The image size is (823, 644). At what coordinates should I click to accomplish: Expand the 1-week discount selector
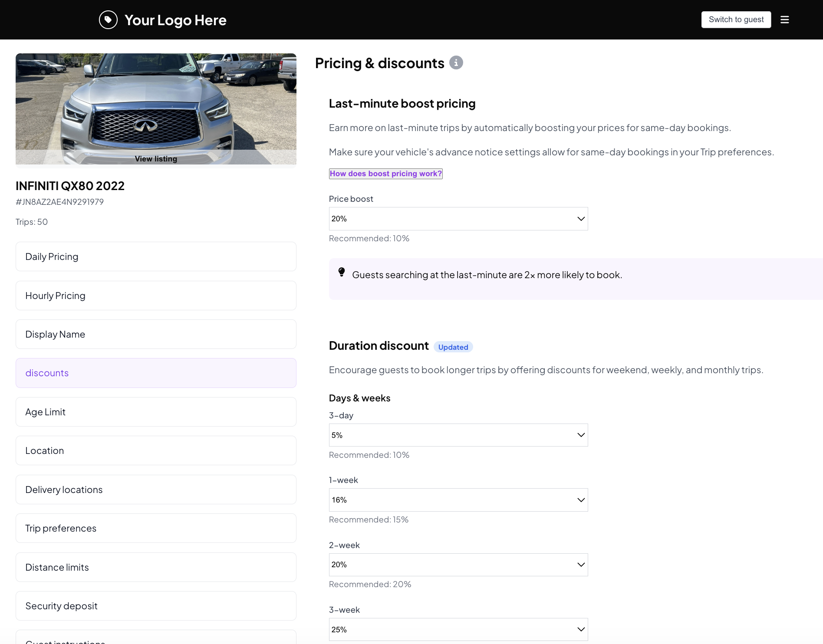[458, 499]
